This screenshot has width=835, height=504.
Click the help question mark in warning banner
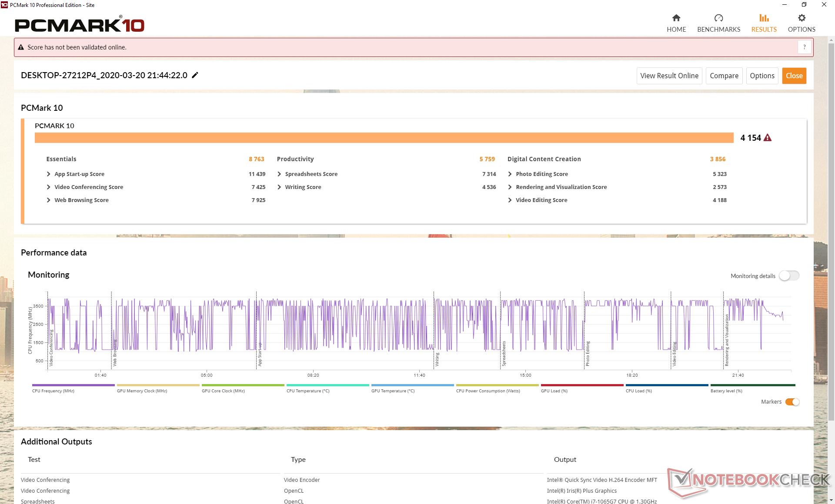point(804,47)
